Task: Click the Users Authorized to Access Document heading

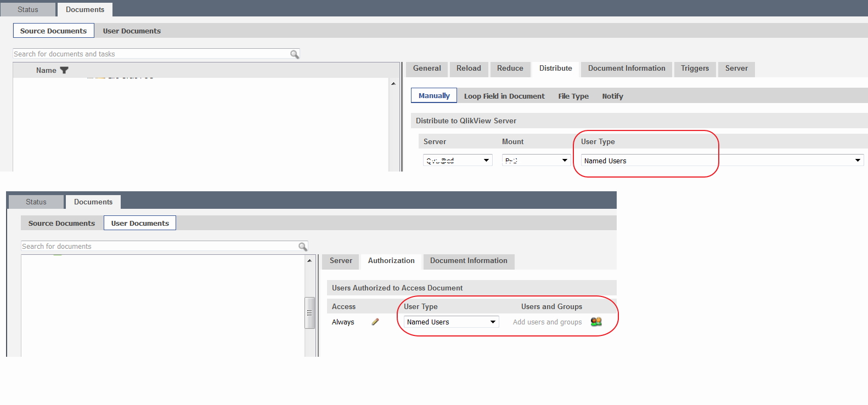Action: pos(397,288)
